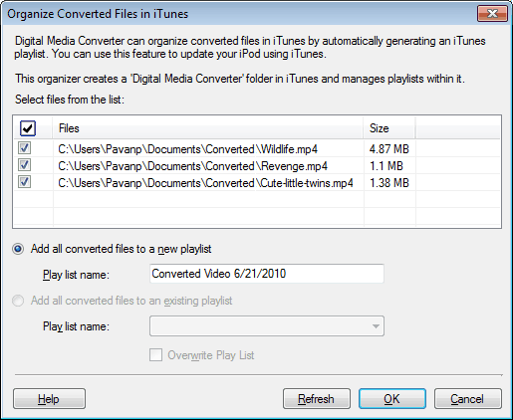Click the Size column header

pos(389,128)
